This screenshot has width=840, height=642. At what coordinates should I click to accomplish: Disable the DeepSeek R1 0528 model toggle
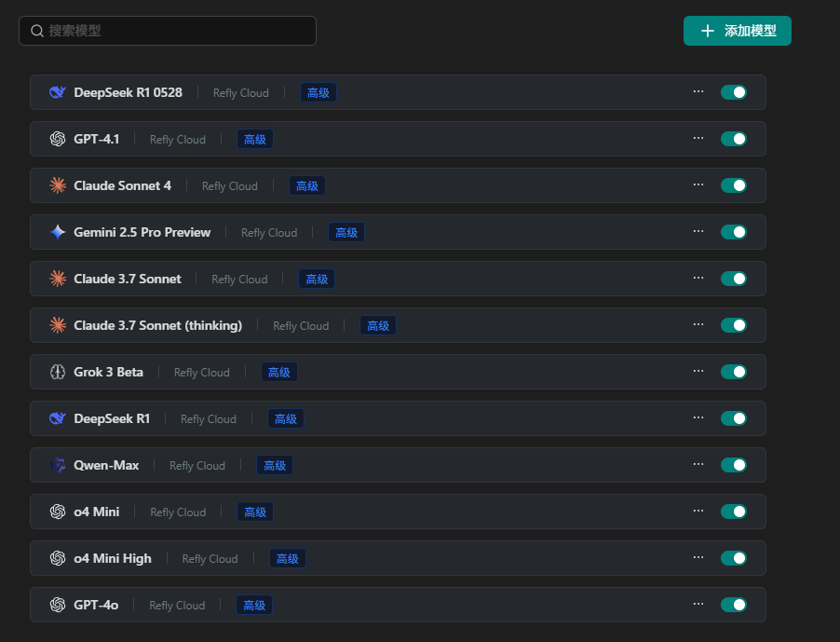[734, 92]
